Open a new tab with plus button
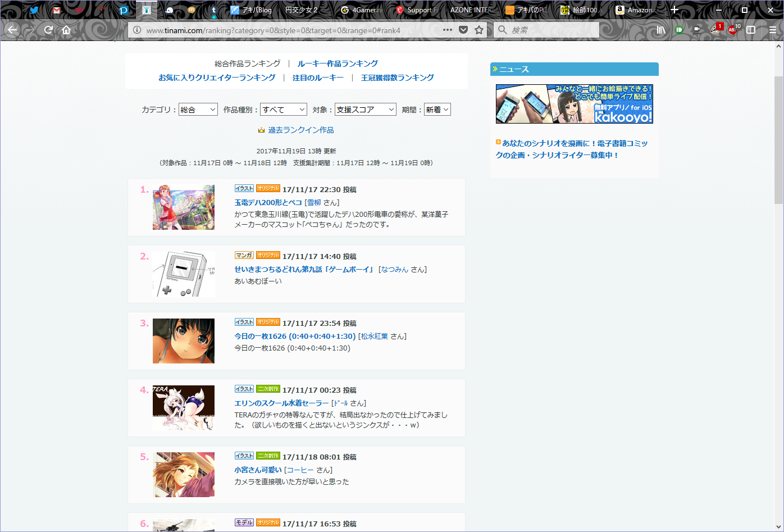This screenshot has width=784, height=532. click(674, 10)
